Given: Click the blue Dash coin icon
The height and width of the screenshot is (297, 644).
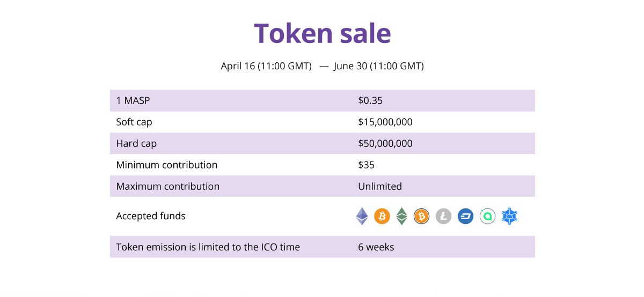Looking at the screenshot, I should tap(465, 216).
